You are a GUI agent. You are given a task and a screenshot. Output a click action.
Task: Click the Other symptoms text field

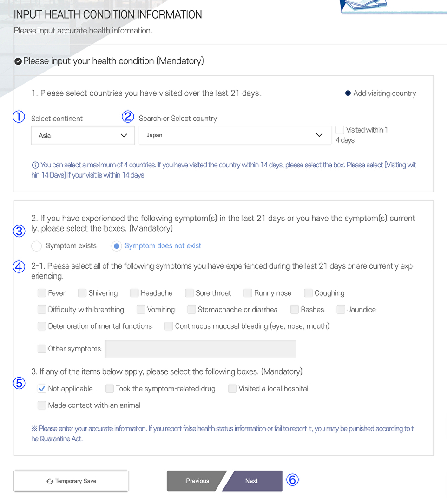pyautogui.click(x=200, y=349)
